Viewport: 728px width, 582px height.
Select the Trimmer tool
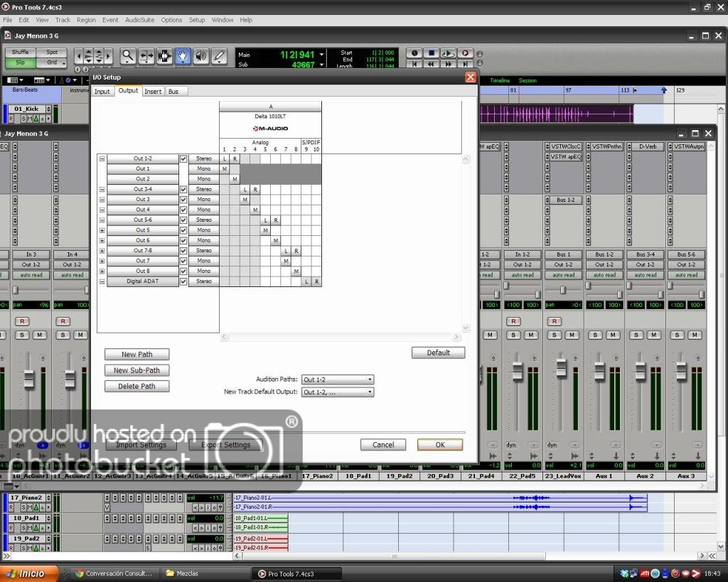tap(146, 55)
